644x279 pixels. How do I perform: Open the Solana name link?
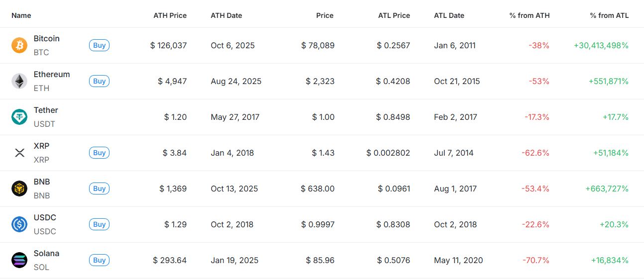pos(46,253)
